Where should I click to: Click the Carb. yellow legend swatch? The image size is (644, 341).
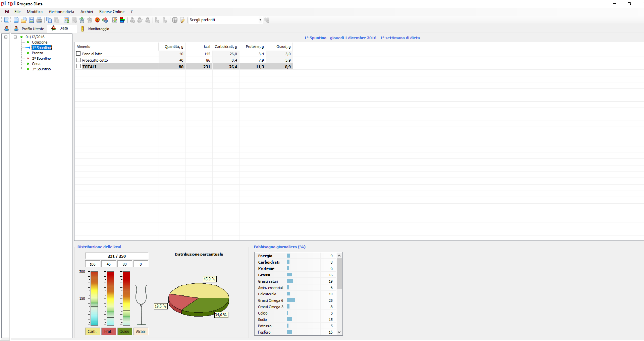pyautogui.click(x=92, y=332)
